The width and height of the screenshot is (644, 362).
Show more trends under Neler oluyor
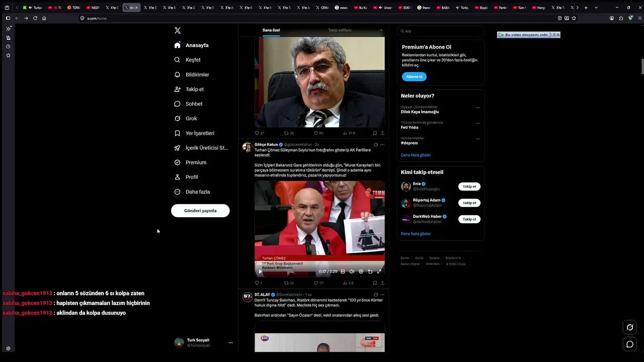click(416, 155)
